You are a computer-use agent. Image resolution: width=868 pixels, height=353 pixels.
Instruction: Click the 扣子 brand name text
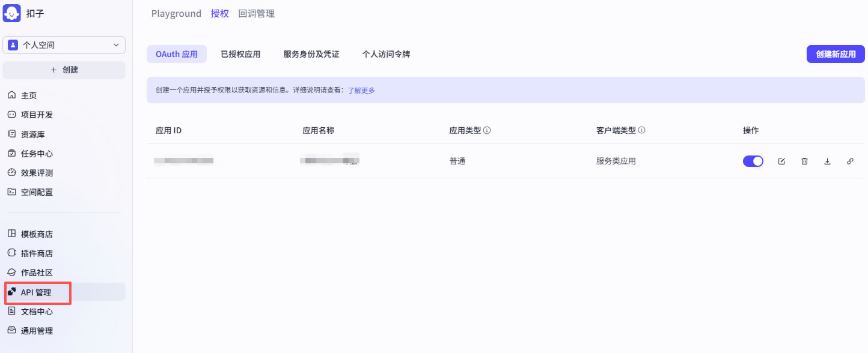pyautogui.click(x=35, y=13)
